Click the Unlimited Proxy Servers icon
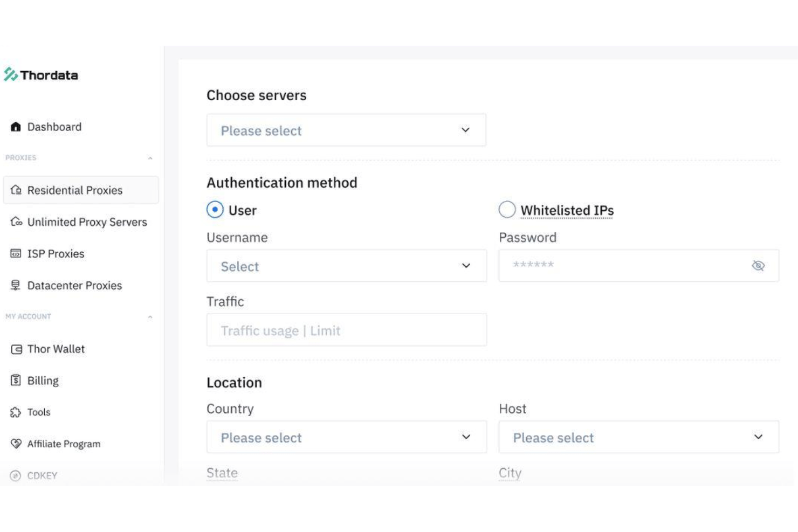 tap(16, 222)
